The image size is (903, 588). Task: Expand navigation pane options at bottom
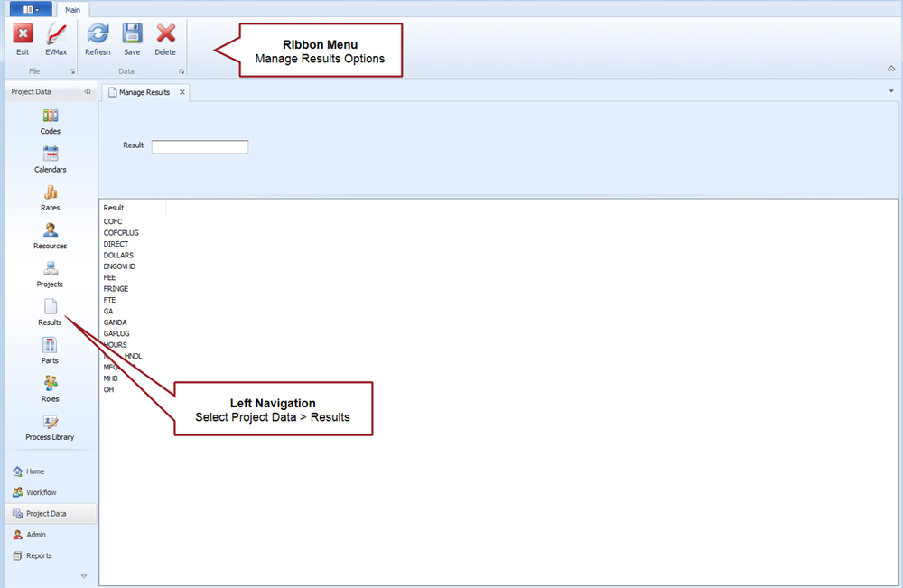[84, 576]
